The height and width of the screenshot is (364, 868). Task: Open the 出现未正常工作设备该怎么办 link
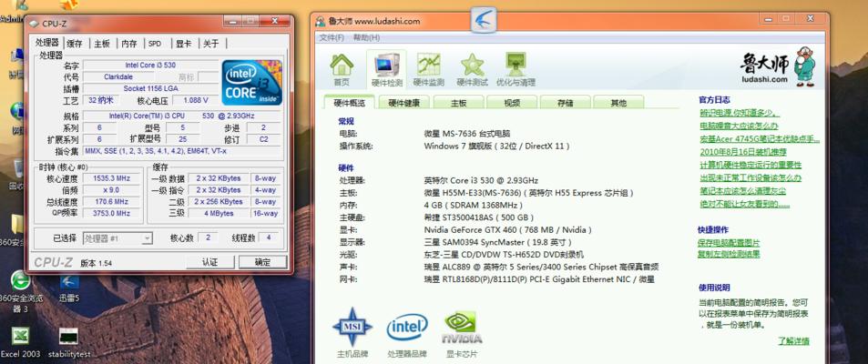(751, 177)
